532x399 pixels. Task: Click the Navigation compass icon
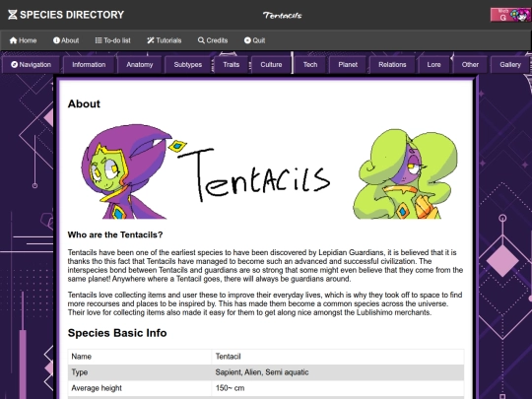point(14,64)
